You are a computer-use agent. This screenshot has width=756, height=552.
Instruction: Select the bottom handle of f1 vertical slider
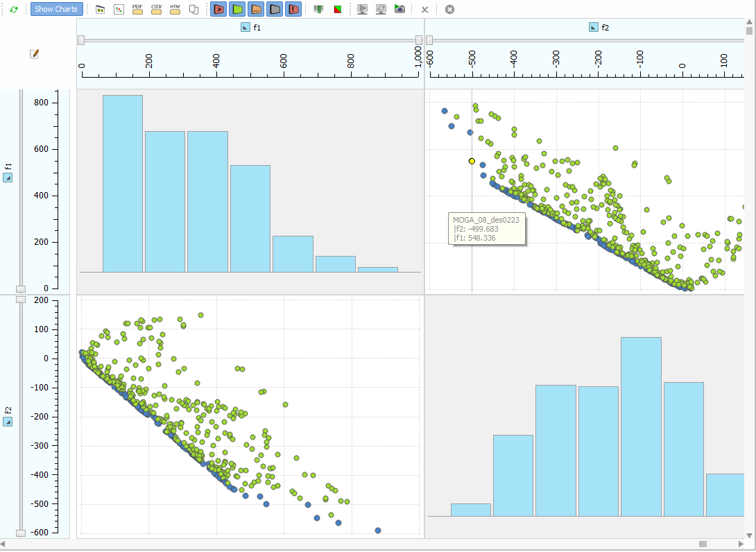pos(21,289)
